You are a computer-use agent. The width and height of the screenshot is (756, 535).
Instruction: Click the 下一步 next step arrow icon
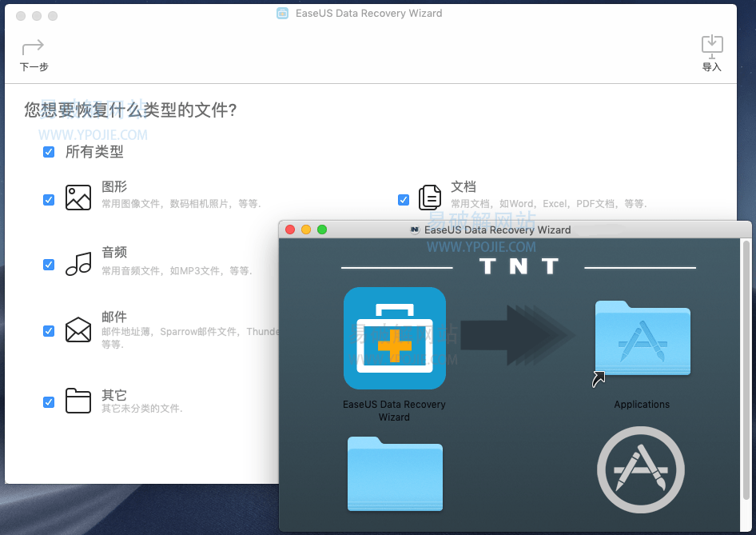coord(33,47)
